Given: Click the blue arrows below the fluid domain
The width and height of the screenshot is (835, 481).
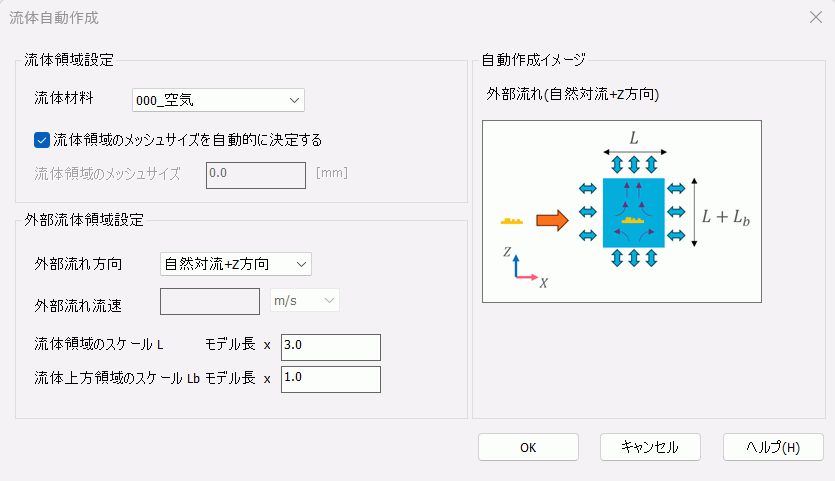Looking at the screenshot, I should click(634, 258).
